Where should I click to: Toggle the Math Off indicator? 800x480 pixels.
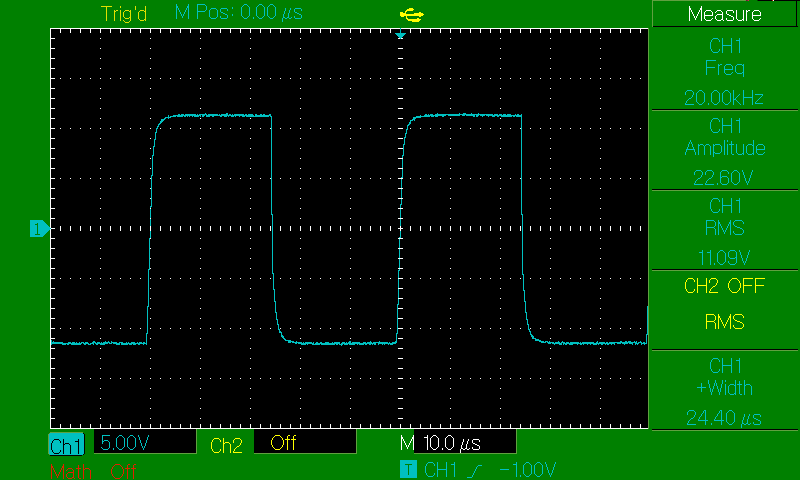tap(92, 470)
